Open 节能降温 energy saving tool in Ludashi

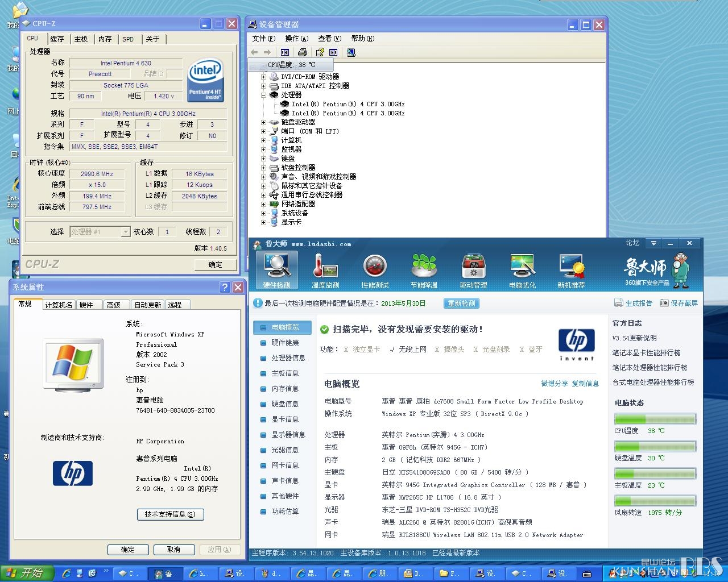click(x=424, y=271)
